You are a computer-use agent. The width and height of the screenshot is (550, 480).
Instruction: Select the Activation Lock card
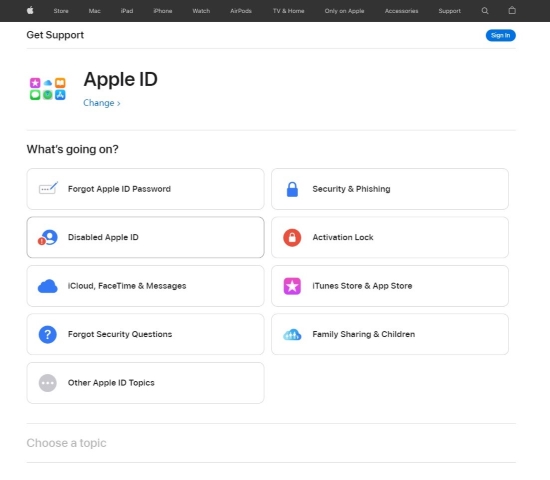(390, 237)
